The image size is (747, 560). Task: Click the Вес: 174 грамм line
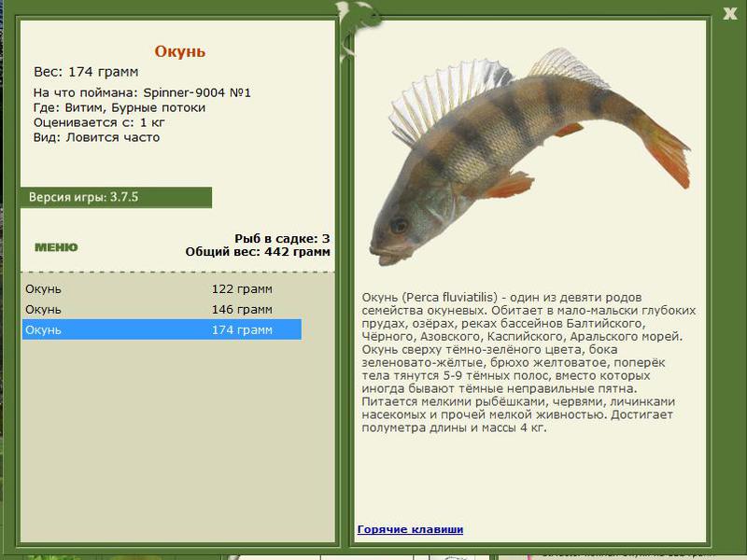click(86, 72)
